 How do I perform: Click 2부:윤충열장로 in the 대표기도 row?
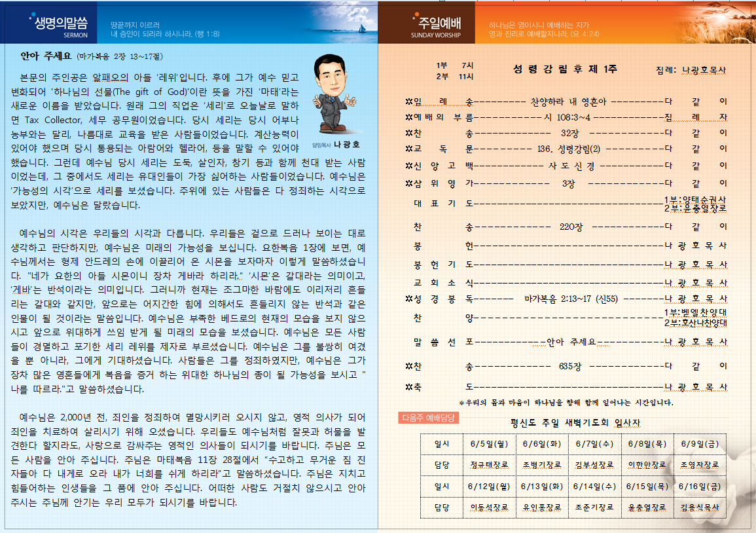tap(694, 208)
